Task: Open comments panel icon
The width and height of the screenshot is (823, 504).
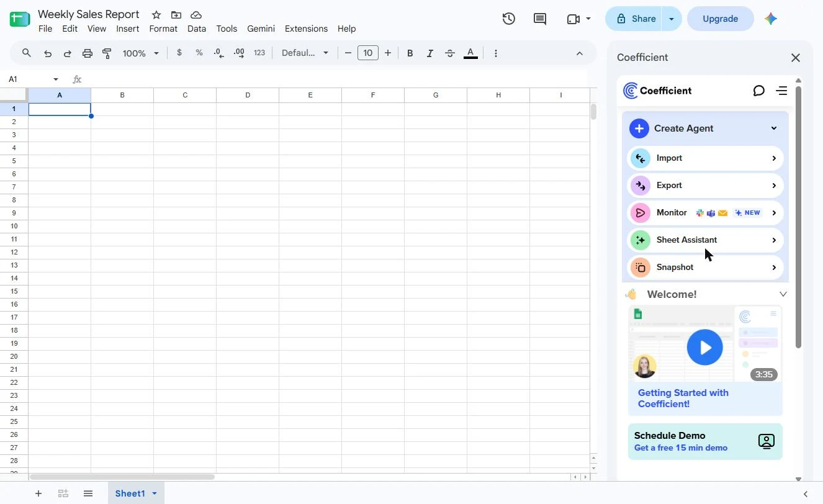Action: click(x=540, y=19)
